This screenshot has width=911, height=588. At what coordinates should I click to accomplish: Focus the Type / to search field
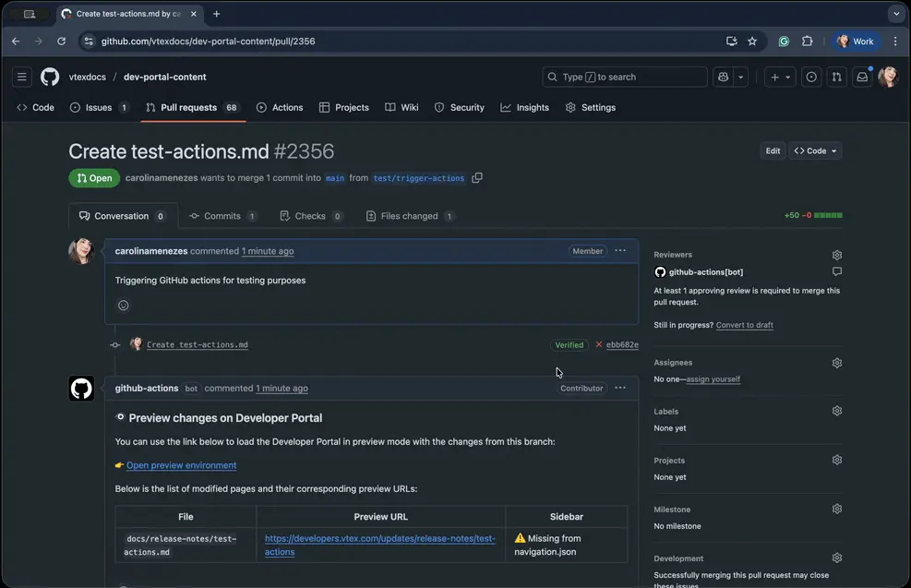pyautogui.click(x=625, y=77)
